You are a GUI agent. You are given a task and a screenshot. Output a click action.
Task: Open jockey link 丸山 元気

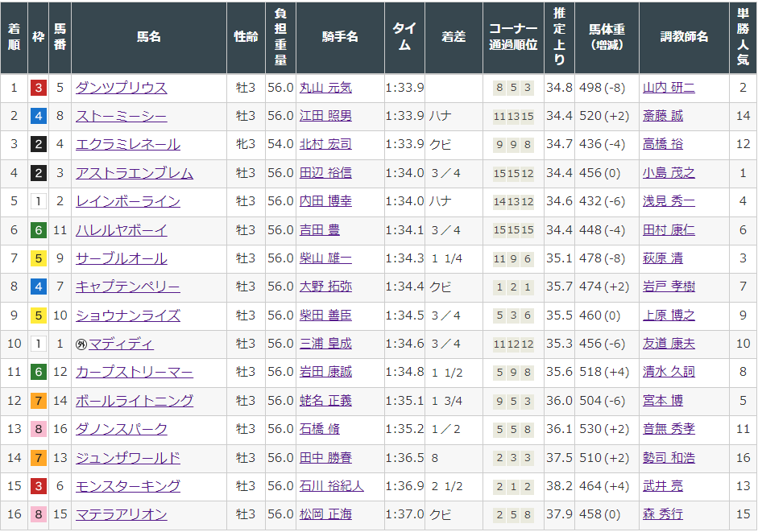tap(325, 88)
